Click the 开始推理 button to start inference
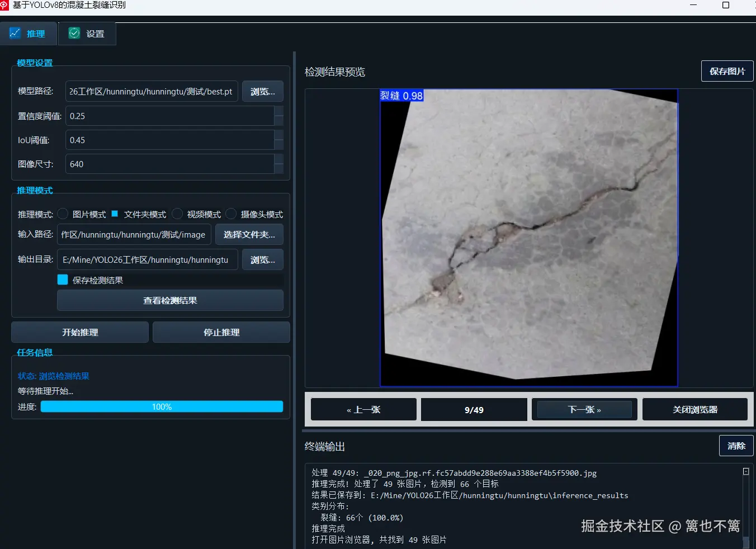The image size is (756, 549). coord(79,332)
